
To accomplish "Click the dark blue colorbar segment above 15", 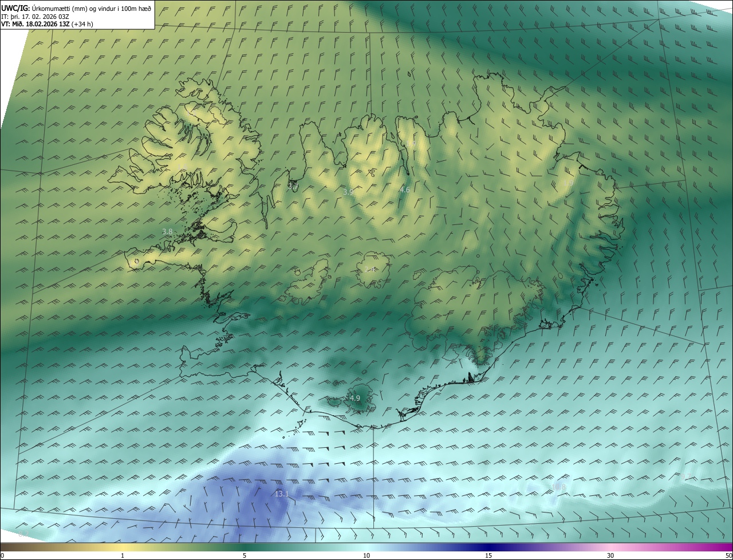I will (x=488, y=547).
